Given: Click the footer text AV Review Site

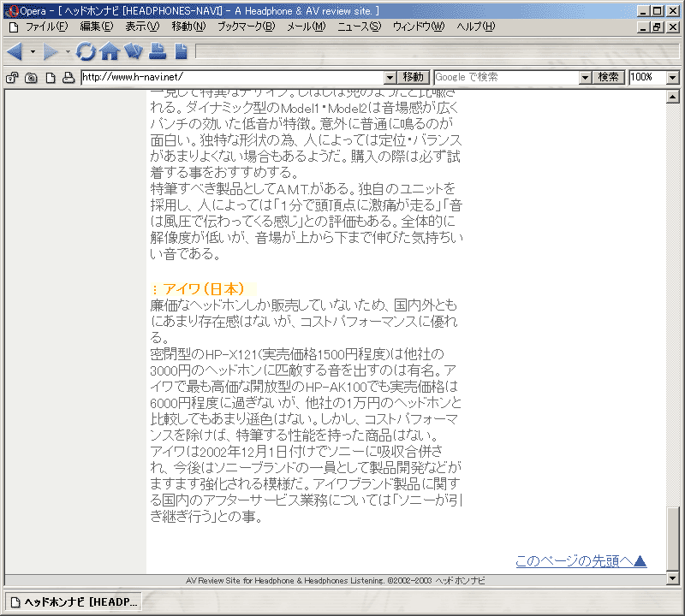Looking at the screenshot, I should click(x=335, y=581).
